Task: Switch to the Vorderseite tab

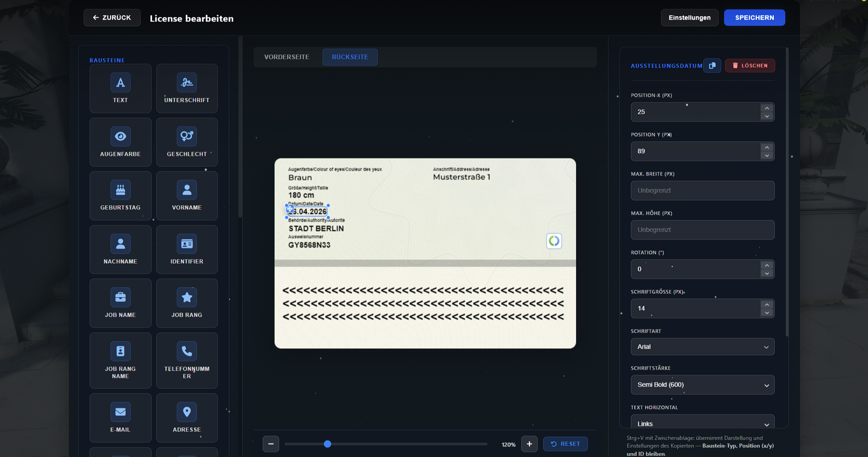Action: coord(286,57)
